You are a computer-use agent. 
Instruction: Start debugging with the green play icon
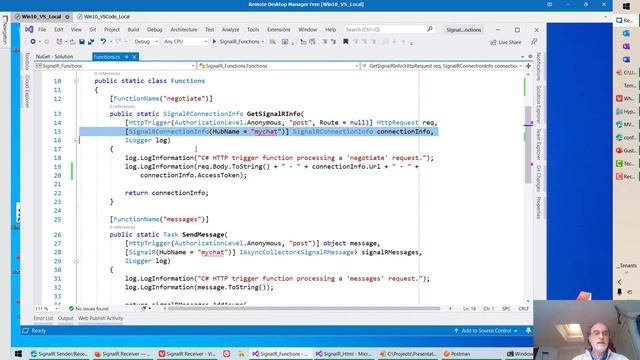click(x=214, y=42)
